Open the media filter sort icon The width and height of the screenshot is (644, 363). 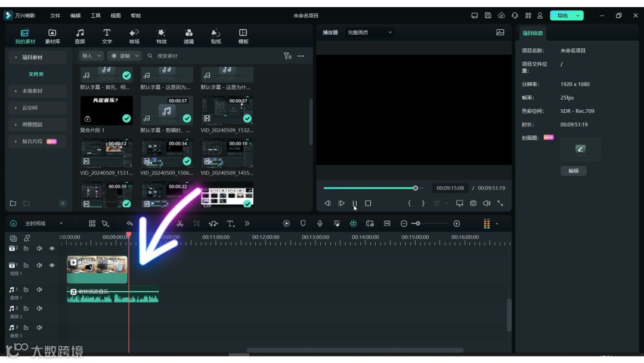287,56
